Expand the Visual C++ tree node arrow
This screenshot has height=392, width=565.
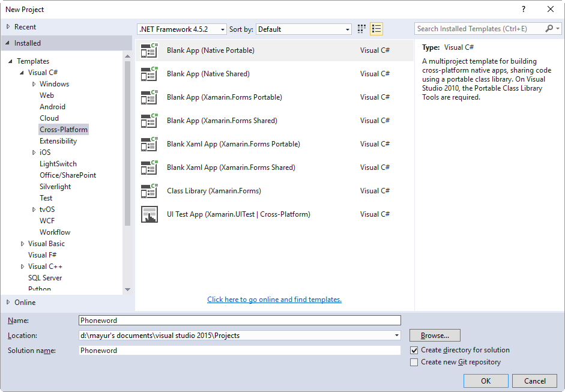[22, 267]
